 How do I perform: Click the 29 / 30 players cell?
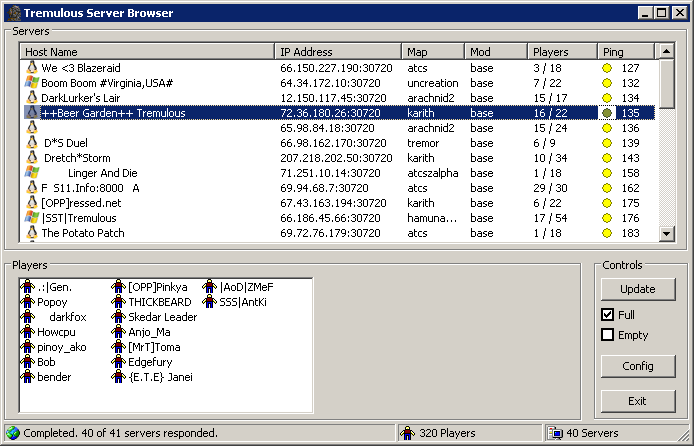point(550,188)
